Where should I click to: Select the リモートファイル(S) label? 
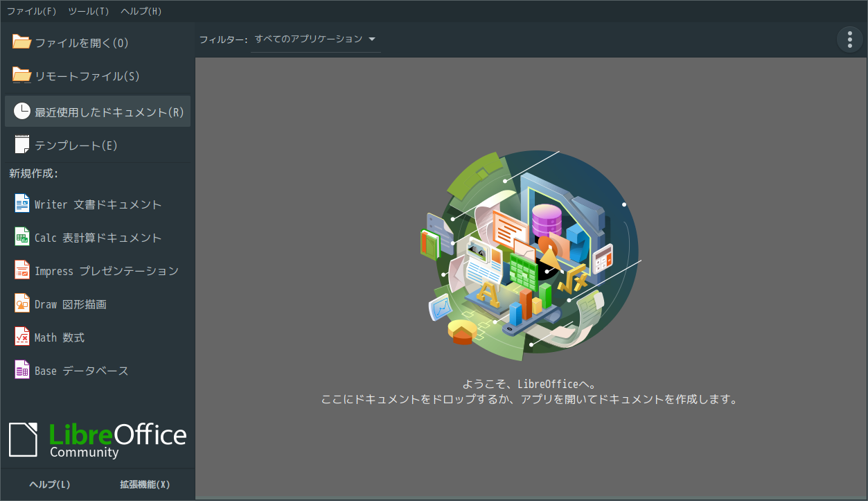point(87,76)
